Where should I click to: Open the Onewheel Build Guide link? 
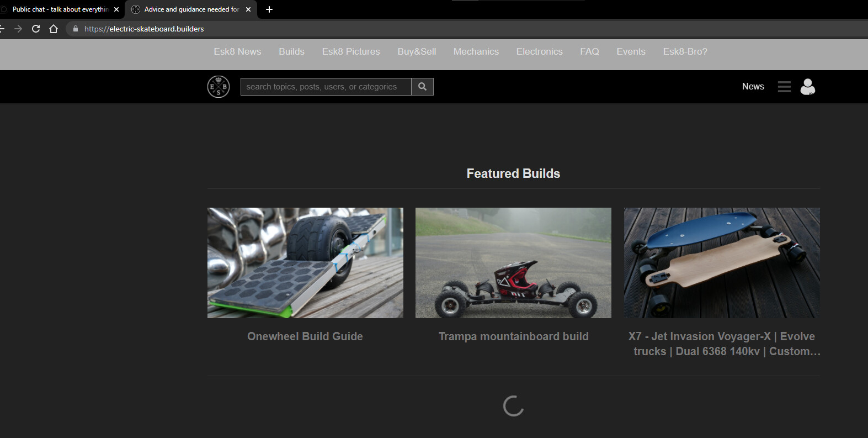[305, 336]
